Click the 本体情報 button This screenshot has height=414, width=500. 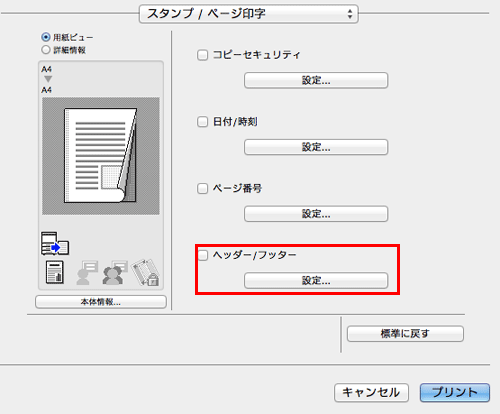click(101, 302)
